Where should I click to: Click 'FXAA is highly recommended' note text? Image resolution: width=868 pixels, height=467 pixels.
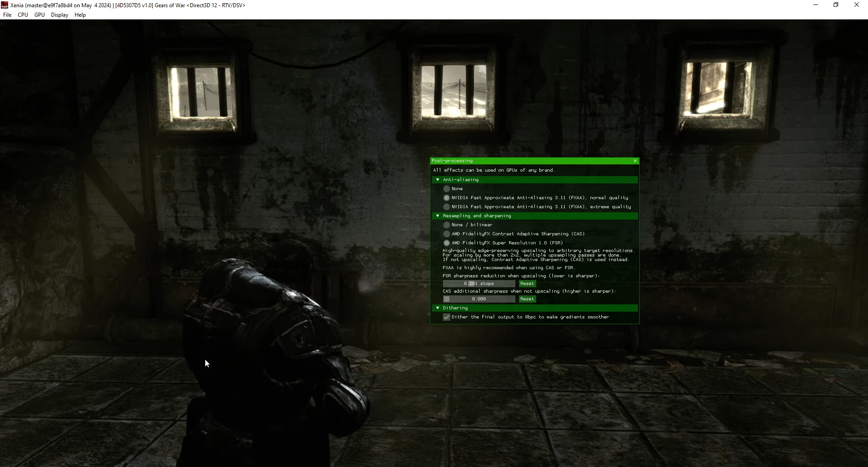pos(509,268)
